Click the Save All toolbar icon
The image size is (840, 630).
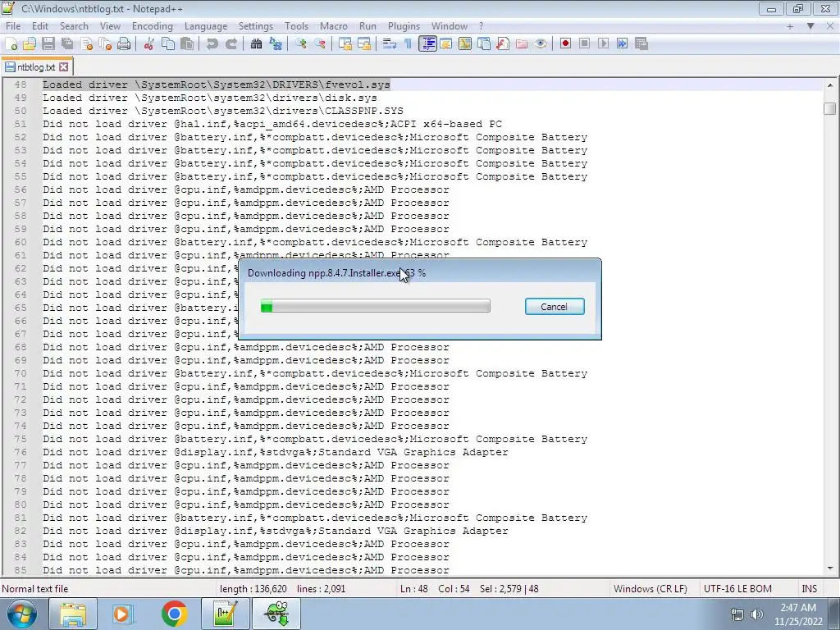(x=67, y=44)
